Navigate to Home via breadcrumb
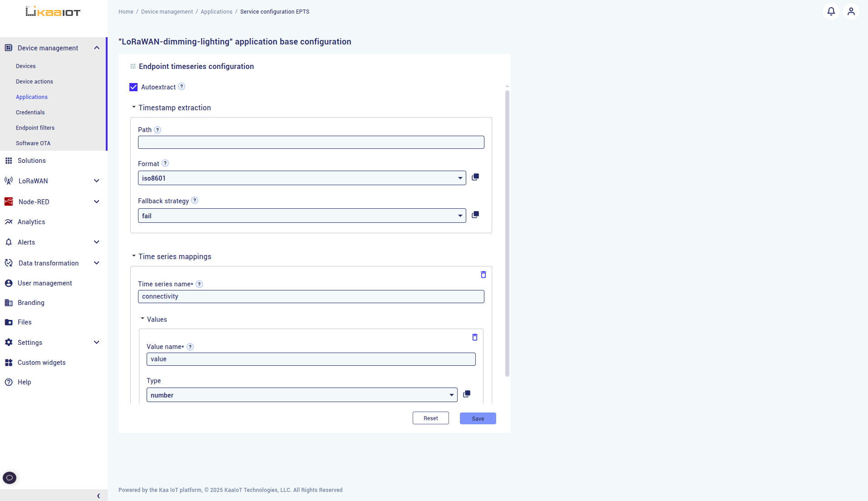 pos(126,11)
